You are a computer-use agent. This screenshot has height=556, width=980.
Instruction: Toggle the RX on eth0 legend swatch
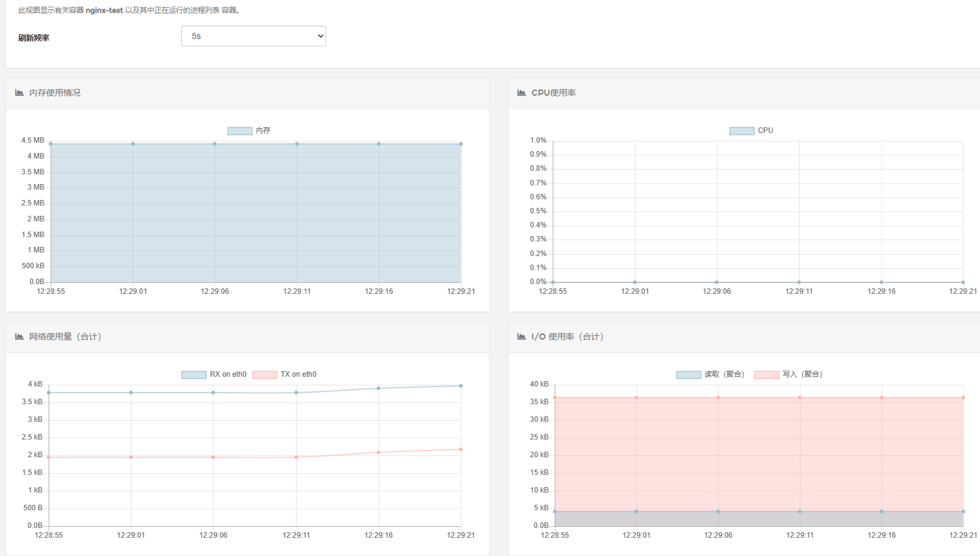(194, 374)
